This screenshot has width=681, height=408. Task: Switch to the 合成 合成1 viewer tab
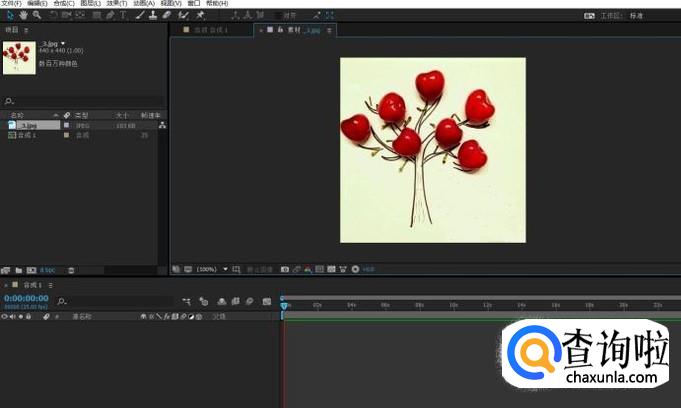[211, 31]
